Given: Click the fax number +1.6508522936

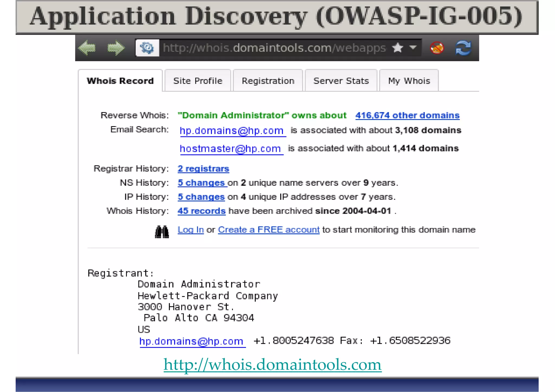Looking at the screenshot, I should 410,341.
